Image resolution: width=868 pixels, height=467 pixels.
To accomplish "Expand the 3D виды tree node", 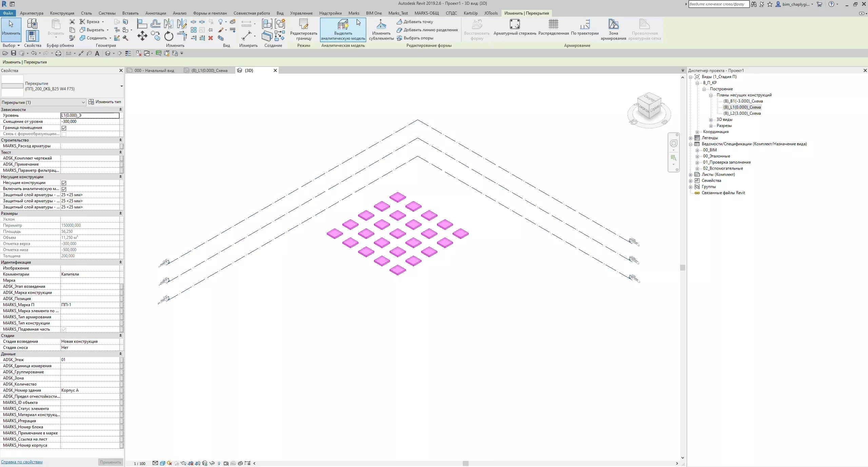I will 711,120.
